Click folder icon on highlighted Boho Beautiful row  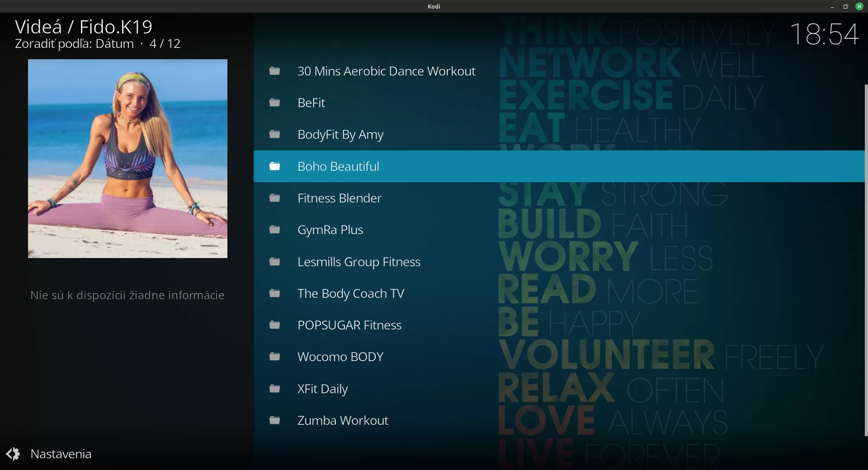coord(274,166)
